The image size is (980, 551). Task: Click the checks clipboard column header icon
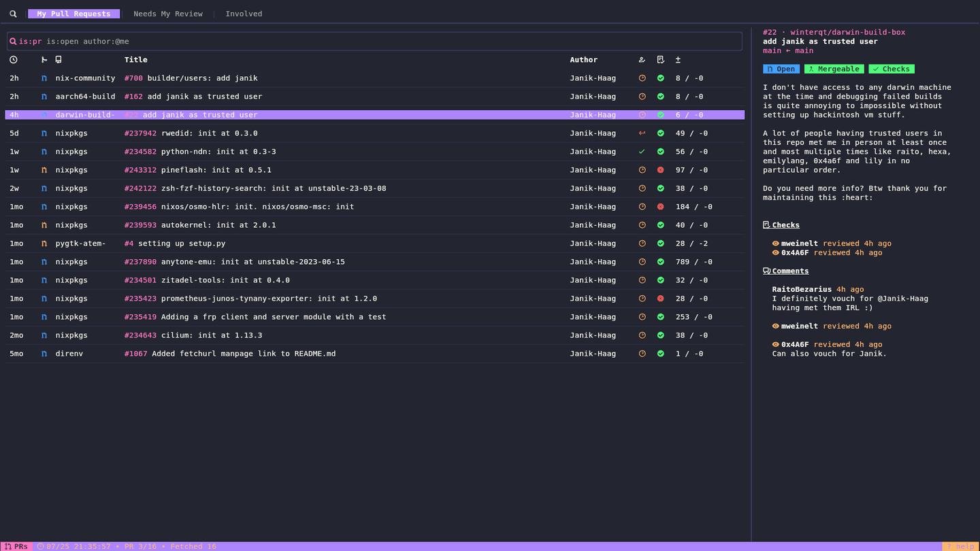click(x=659, y=60)
